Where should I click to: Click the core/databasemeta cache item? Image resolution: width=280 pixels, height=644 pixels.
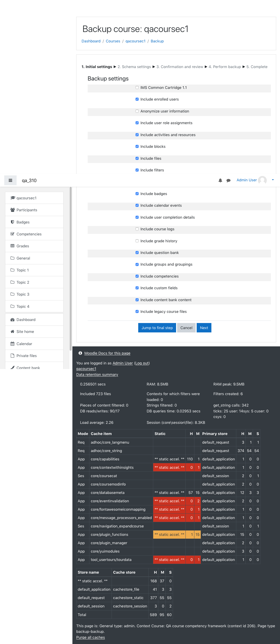coord(107,493)
